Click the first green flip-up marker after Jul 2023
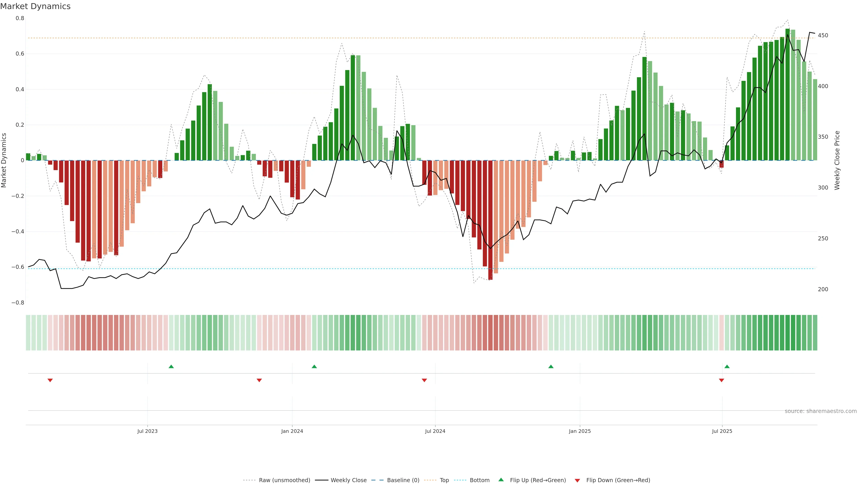The image size is (868, 488). pos(171,366)
